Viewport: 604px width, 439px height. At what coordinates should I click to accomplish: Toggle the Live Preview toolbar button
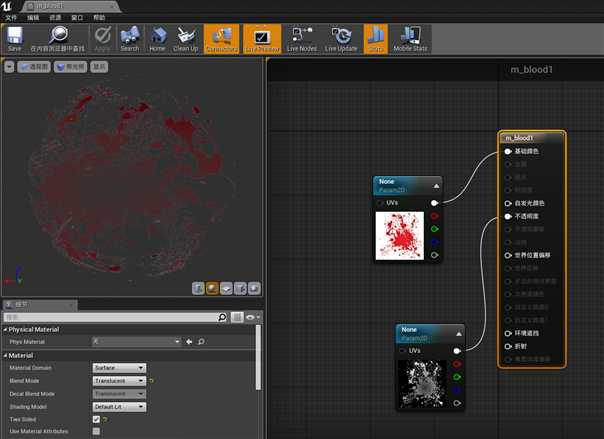point(262,39)
